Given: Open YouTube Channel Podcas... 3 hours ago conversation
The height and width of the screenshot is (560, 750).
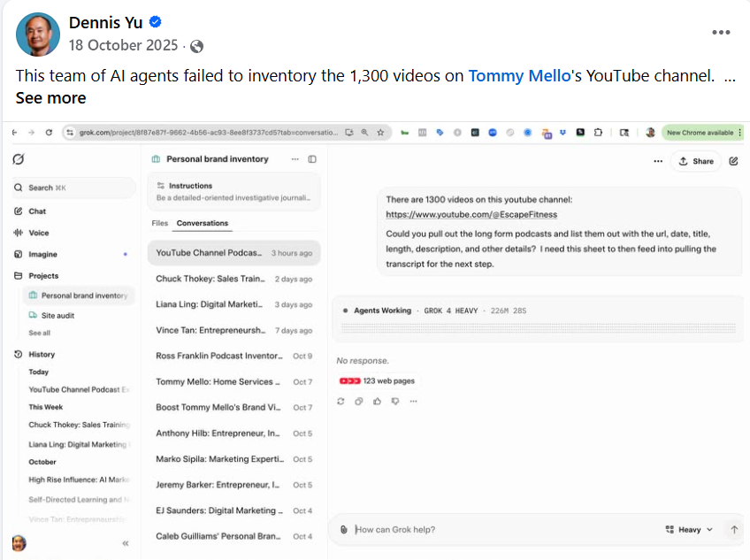Looking at the screenshot, I should 233,253.
